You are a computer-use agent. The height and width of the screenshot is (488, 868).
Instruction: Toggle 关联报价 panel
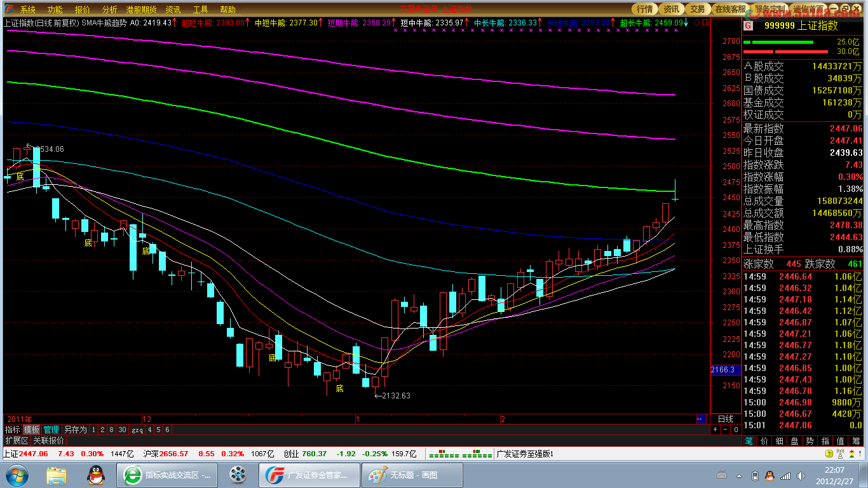coord(48,440)
